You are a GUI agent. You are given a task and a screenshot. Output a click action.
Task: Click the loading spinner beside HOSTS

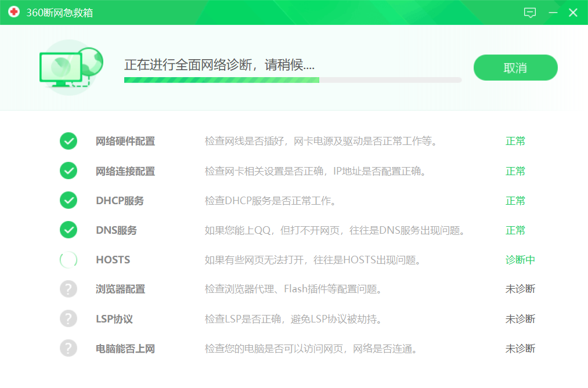pos(68,260)
